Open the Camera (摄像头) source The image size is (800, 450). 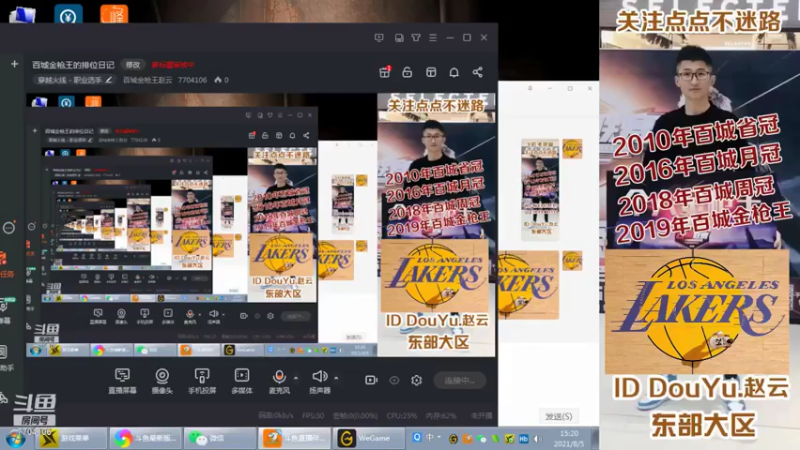[x=162, y=376]
